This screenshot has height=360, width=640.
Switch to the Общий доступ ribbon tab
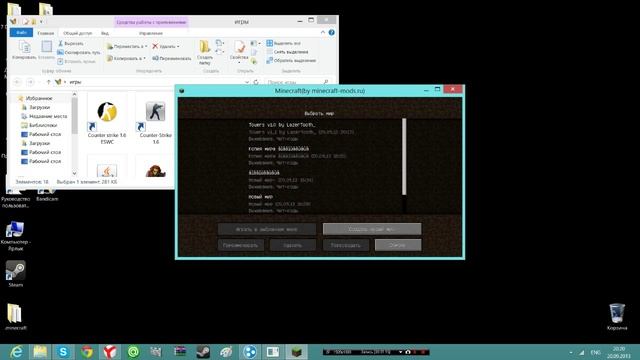point(78,33)
